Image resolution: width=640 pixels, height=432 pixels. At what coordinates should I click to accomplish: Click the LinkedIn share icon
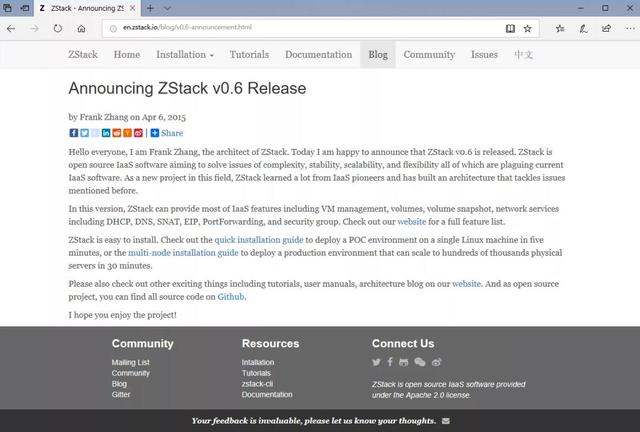pos(106,133)
